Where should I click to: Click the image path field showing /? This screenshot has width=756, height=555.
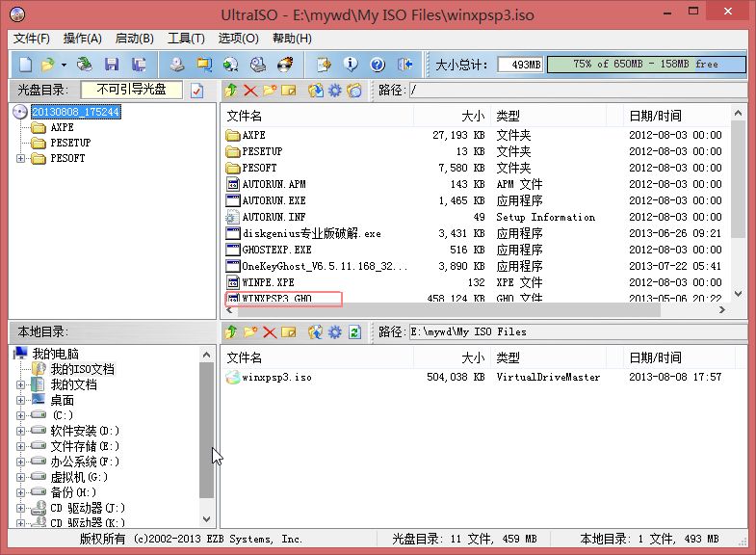coord(578,91)
